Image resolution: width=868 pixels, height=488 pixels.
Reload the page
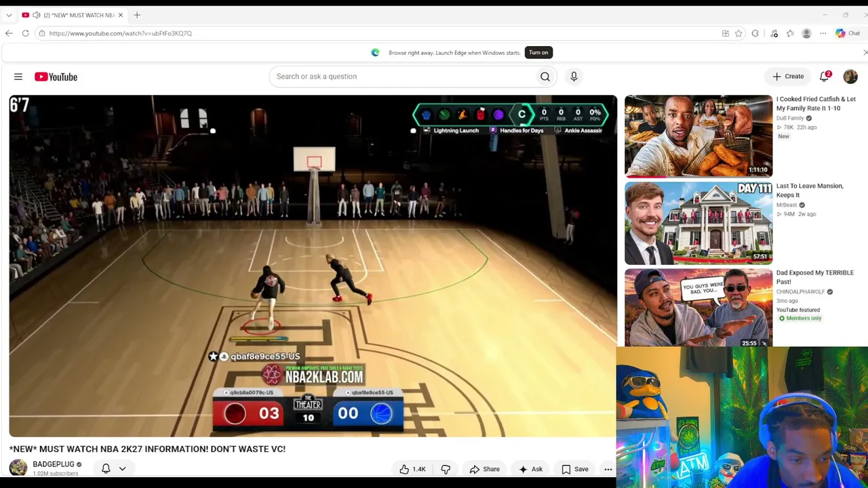(25, 33)
